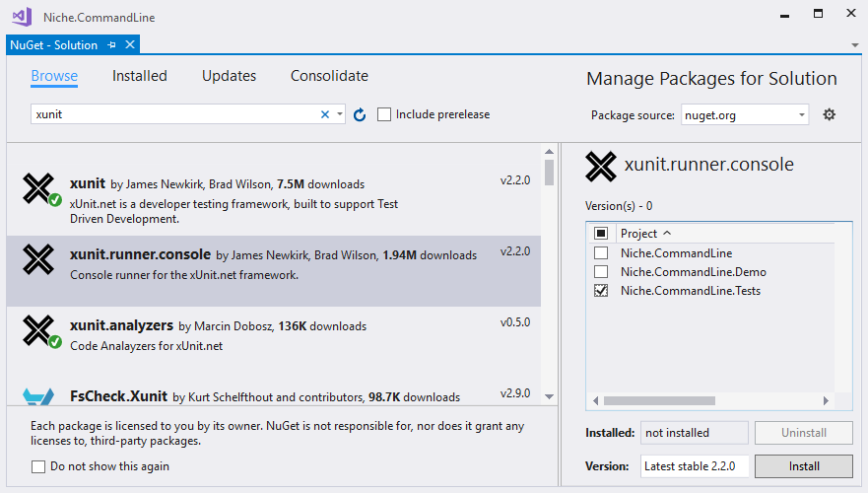
Task: Click the Installed 'not installed' field
Action: click(695, 433)
